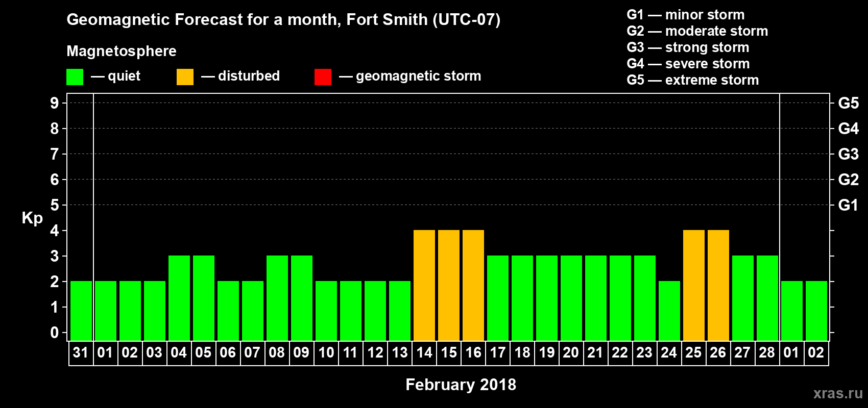
Task: Click the 'G4 — severe storm' legend line
Action: [x=688, y=64]
